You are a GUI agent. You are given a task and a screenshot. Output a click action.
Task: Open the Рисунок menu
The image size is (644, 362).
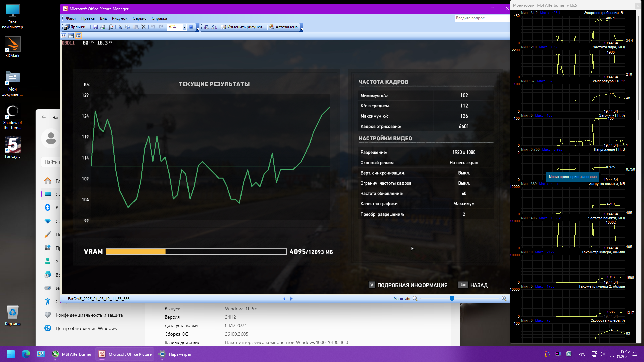pyautogui.click(x=119, y=18)
